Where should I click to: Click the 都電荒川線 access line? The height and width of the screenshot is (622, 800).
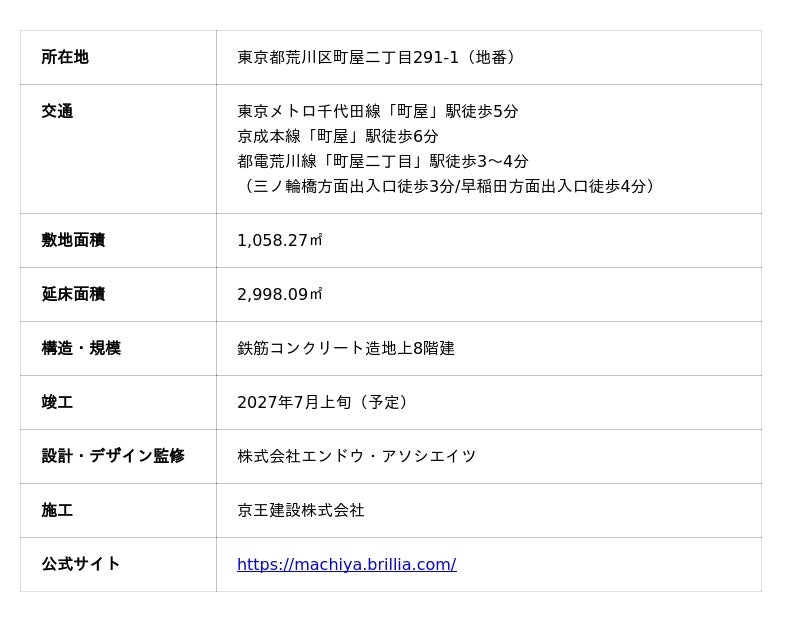[x=382, y=162]
